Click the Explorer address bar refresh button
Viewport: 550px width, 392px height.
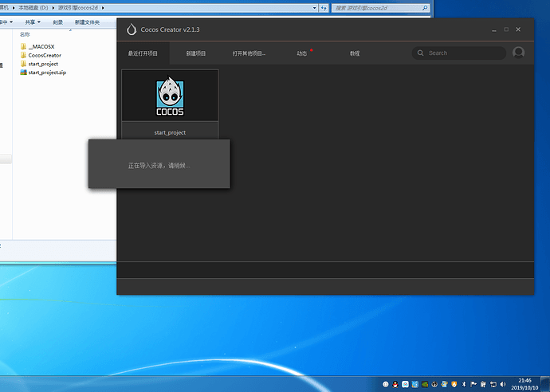pos(324,8)
